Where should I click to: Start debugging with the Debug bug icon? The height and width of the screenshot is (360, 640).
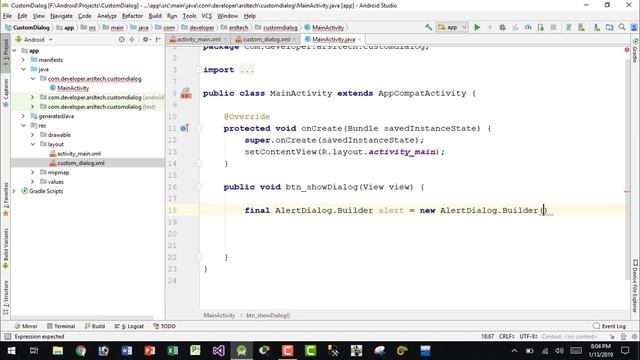coord(502,27)
